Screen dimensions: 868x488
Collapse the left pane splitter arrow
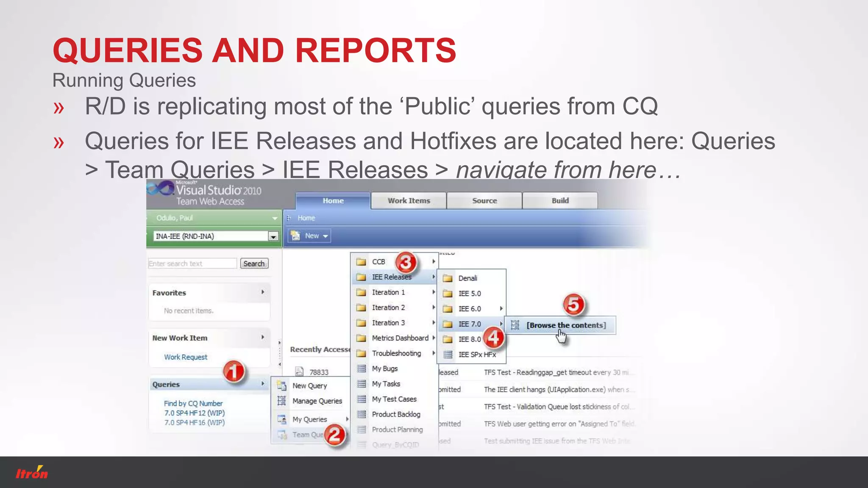click(280, 364)
